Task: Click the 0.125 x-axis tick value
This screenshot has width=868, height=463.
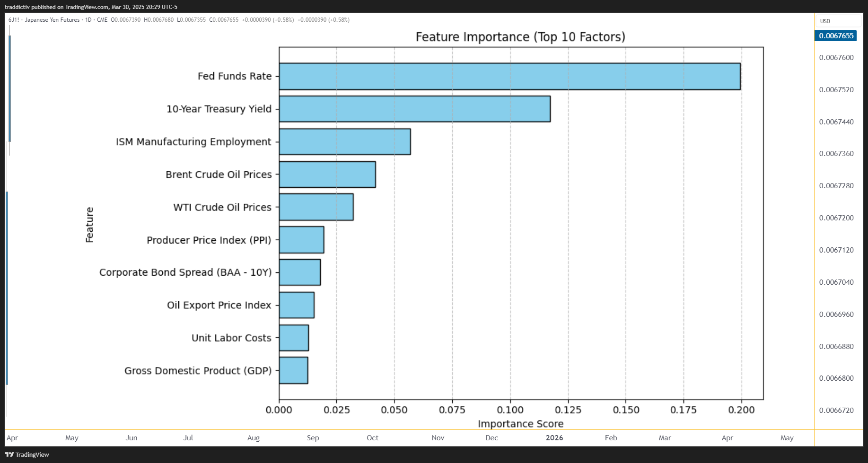Action: tap(568, 410)
